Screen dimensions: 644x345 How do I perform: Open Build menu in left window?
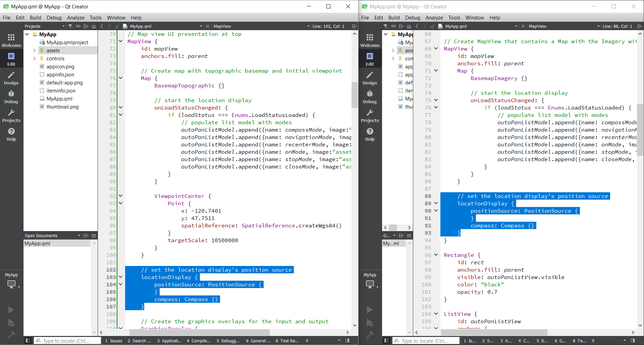click(x=36, y=18)
